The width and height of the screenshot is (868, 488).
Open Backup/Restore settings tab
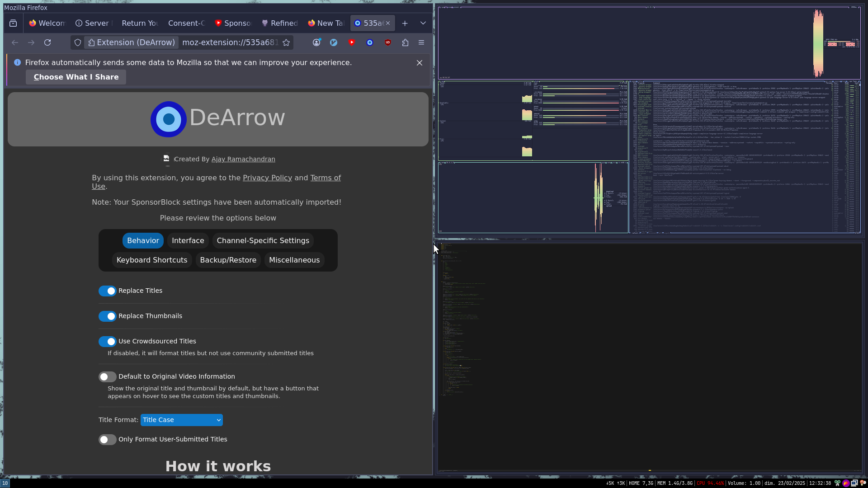pos(228,260)
